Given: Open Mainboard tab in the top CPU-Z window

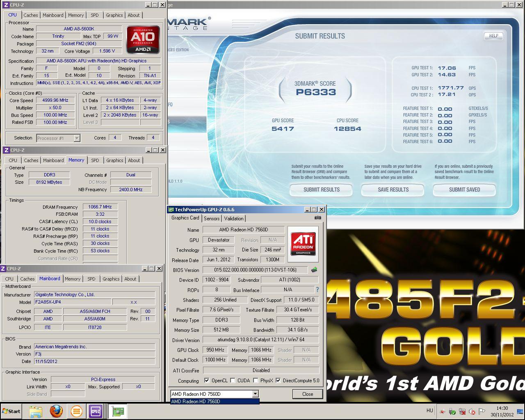Looking at the screenshot, I should (x=53, y=15).
